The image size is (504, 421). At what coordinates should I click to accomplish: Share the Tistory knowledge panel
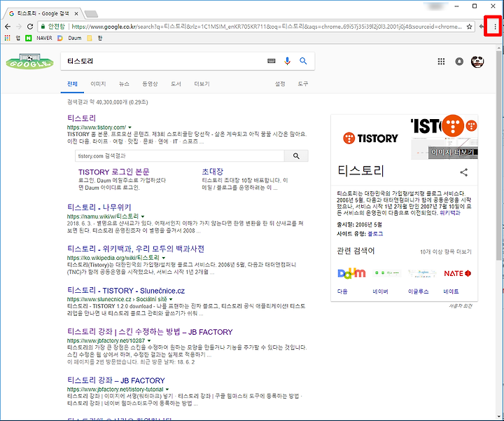coord(464,172)
